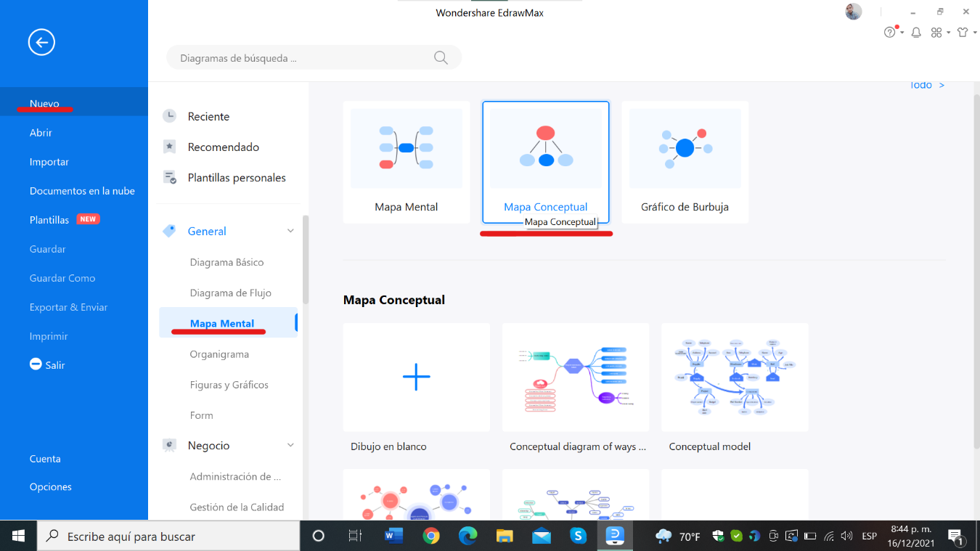Screen dimensions: 980x551
Task: Click the Windows taskbar search box
Action: tap(168, 536)
